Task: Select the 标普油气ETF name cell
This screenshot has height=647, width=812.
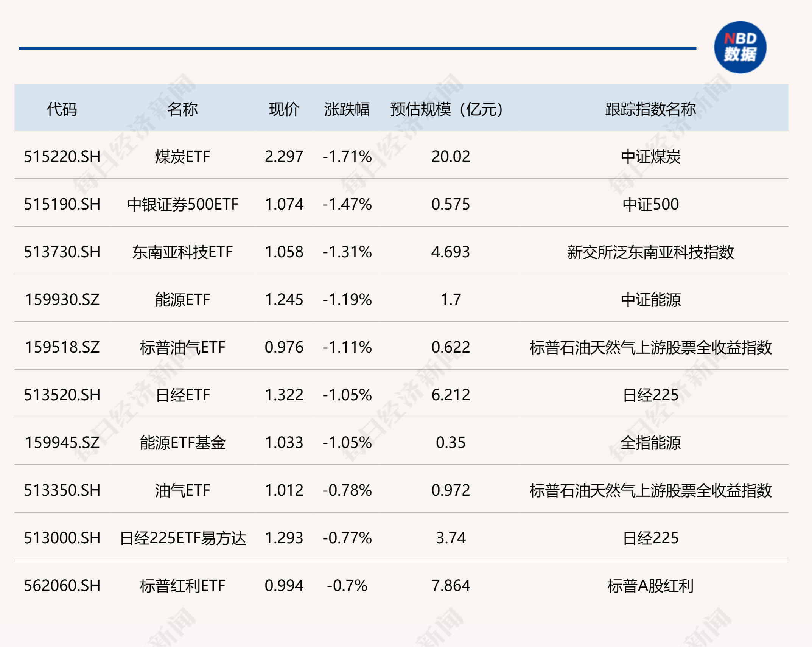Action: point(182,347)
